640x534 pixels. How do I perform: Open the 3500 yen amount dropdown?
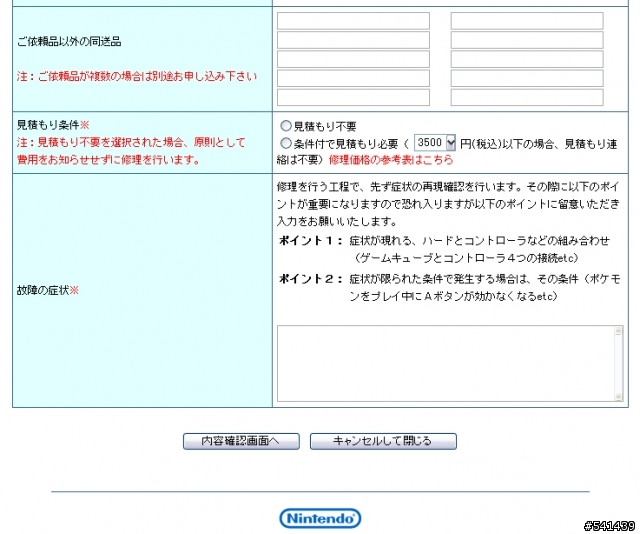tap(435, 143)
